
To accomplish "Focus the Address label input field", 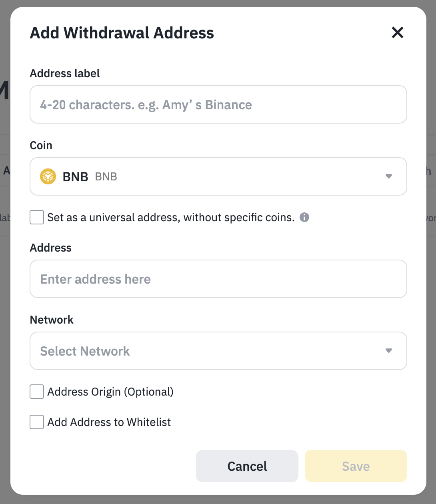I will (218, 105).
